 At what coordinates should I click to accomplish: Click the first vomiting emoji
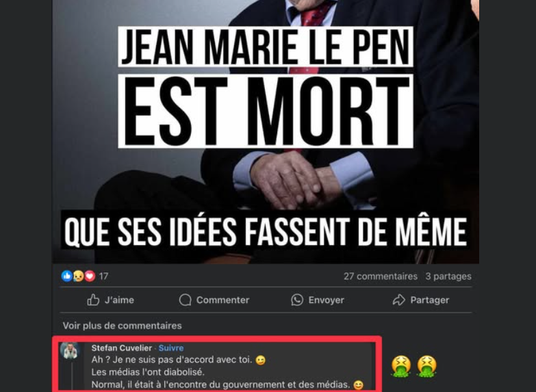(401, 366)
